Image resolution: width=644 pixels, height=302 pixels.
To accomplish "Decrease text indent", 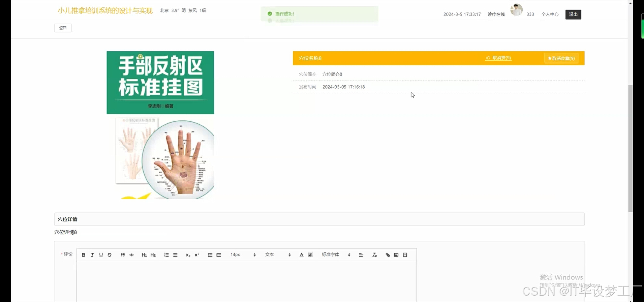I will tap(210, 255).
